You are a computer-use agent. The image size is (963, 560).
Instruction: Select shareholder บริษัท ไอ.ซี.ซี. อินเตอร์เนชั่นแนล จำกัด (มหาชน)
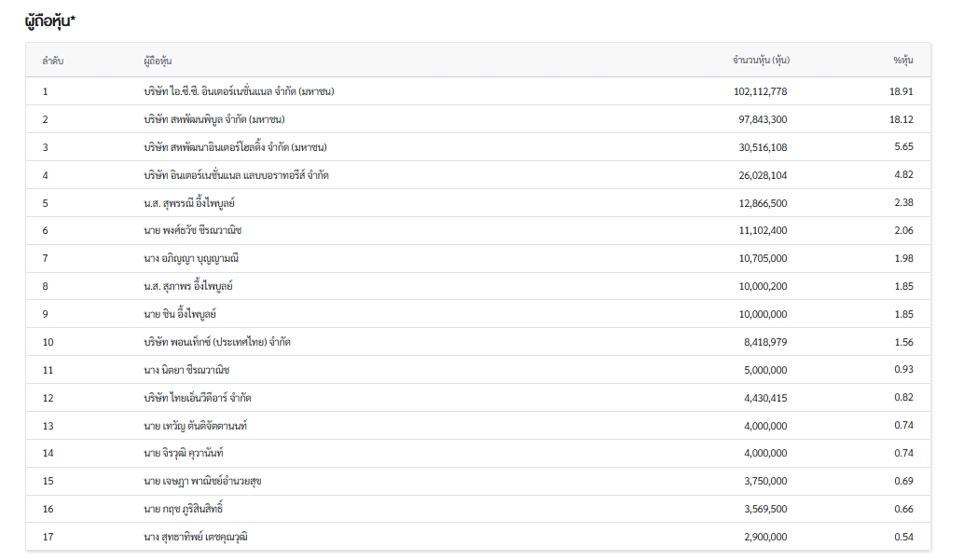[x=239, y=91]
